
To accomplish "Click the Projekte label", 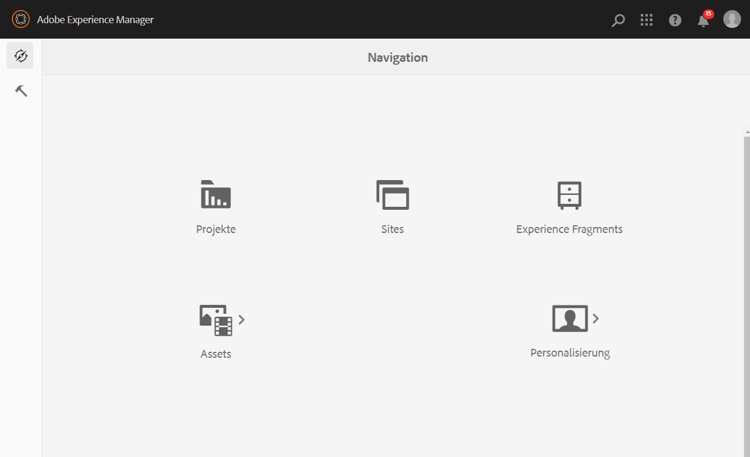I will [216, 229].
